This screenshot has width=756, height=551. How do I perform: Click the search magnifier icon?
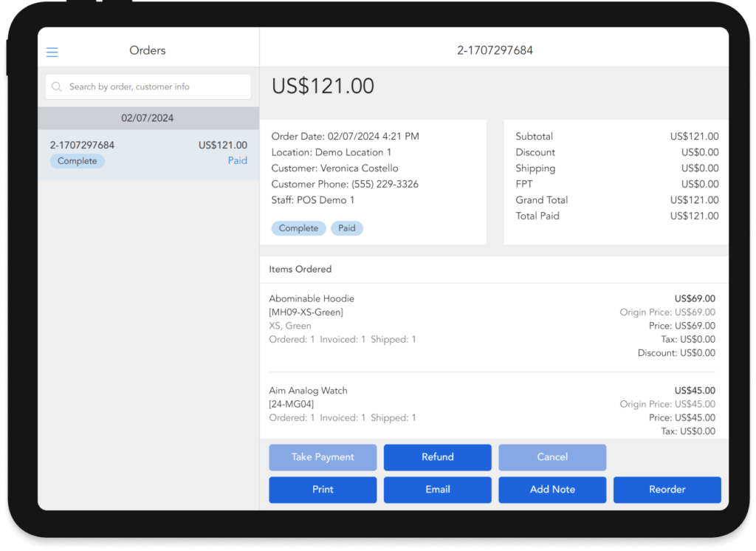[x=57, y=86]
